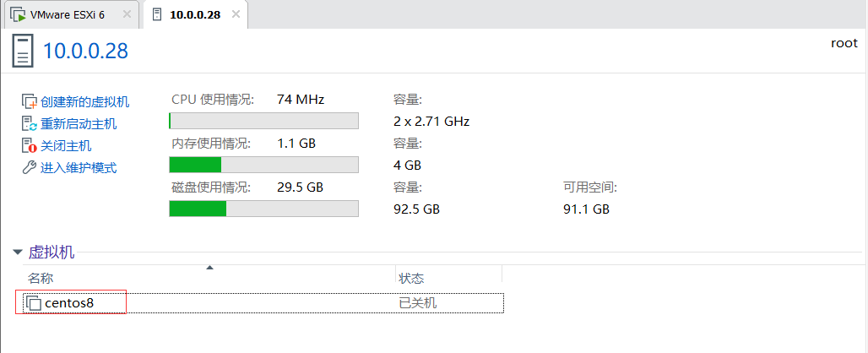868x353 pixels.
Task: Click the centos8 virtual machine icon
Action: click(x=33, y=302)
